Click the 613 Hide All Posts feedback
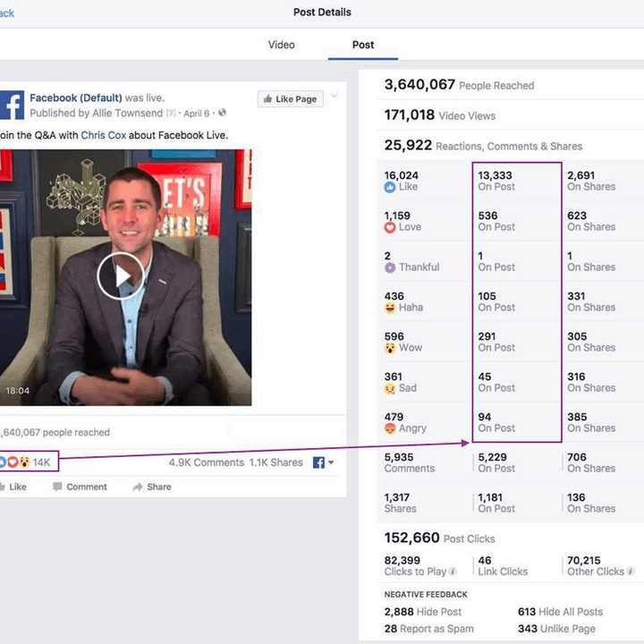This screenshot has height=644, width=644. coord(560,612)
